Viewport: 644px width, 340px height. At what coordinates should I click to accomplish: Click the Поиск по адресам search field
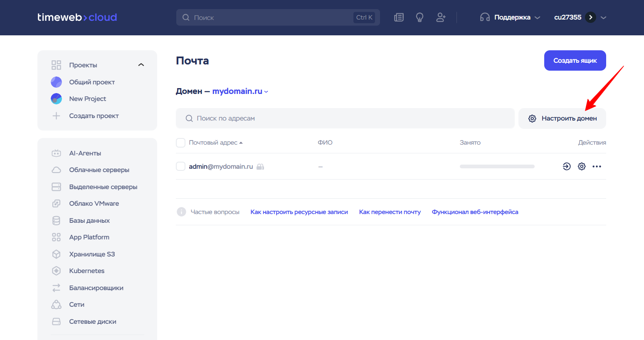[345, 118]
